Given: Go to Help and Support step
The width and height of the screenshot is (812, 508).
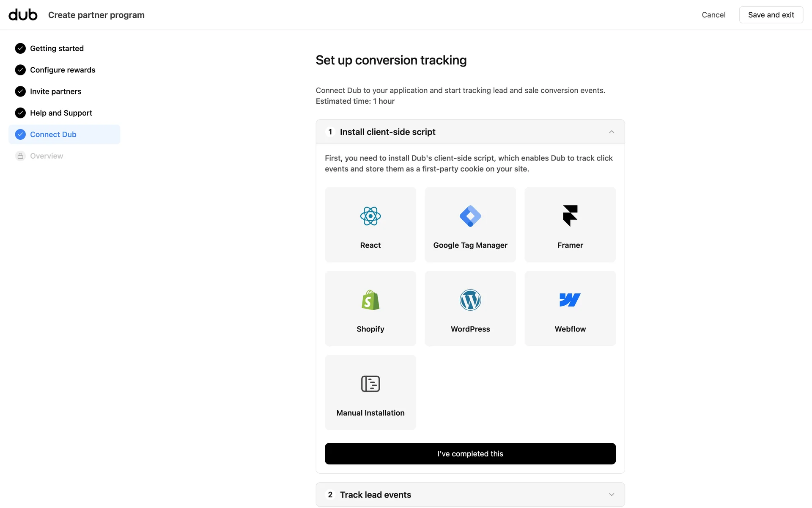Looking at the screenshot, I should point(61,113).
